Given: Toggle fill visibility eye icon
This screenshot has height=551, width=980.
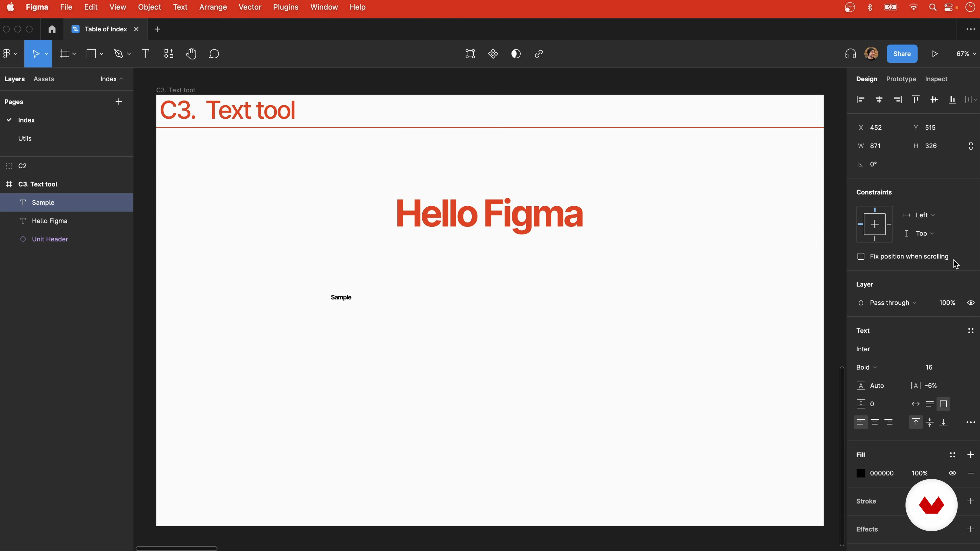Looking at the screenshot, I should (952, 473).
